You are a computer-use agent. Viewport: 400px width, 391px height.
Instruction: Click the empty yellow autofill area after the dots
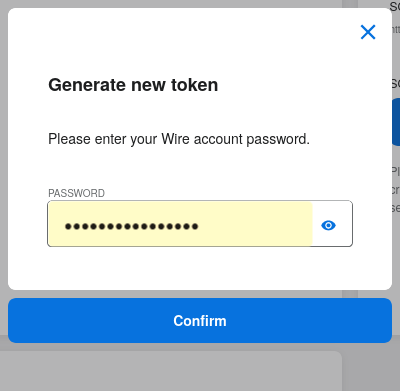pos(255,224)
